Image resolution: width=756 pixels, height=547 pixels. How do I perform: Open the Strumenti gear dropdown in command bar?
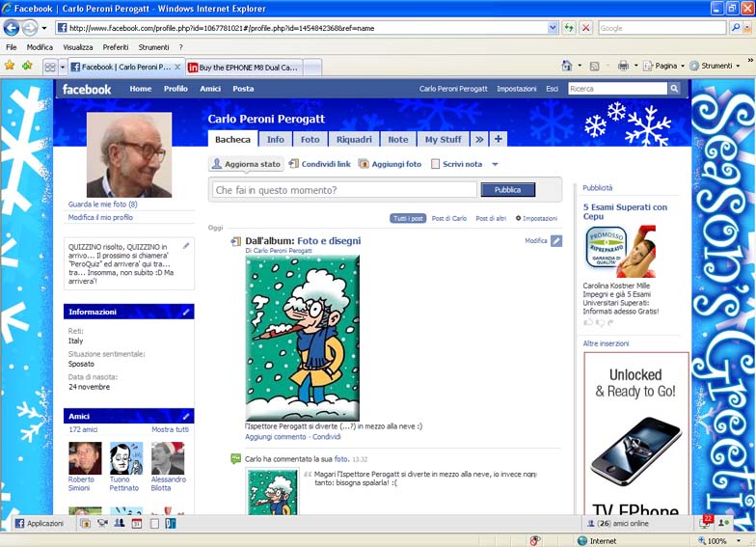click(715, 66)
